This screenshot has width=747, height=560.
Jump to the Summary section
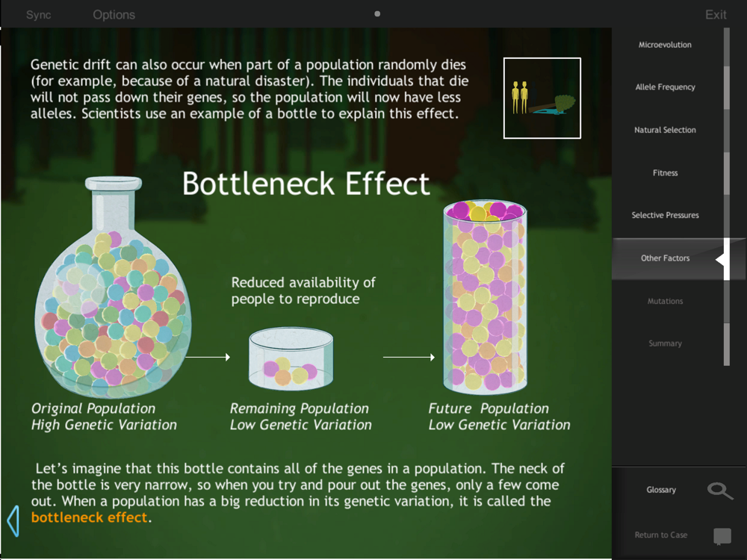click(665, 343)
